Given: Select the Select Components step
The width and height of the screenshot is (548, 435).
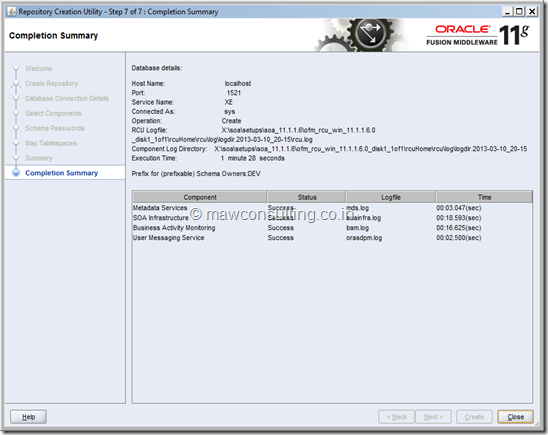Looking at the screenshot, I should [53, 113].
